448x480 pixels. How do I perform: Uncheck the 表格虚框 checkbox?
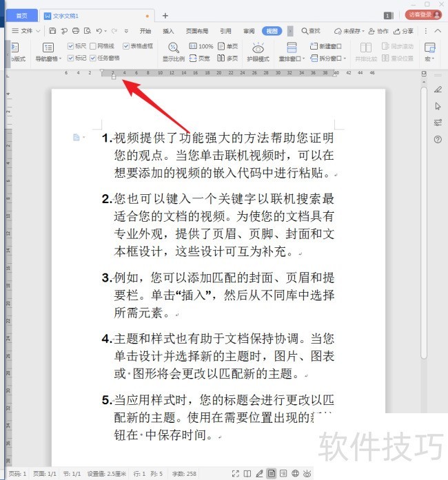[125, 46]
